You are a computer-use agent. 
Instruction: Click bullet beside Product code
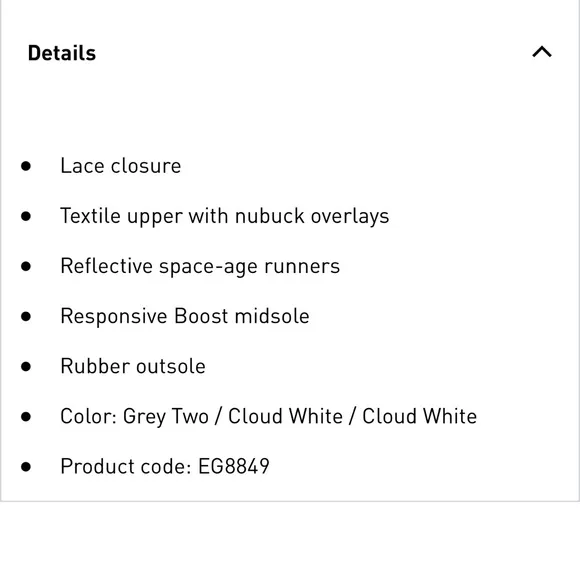click(x=26, y=466)
